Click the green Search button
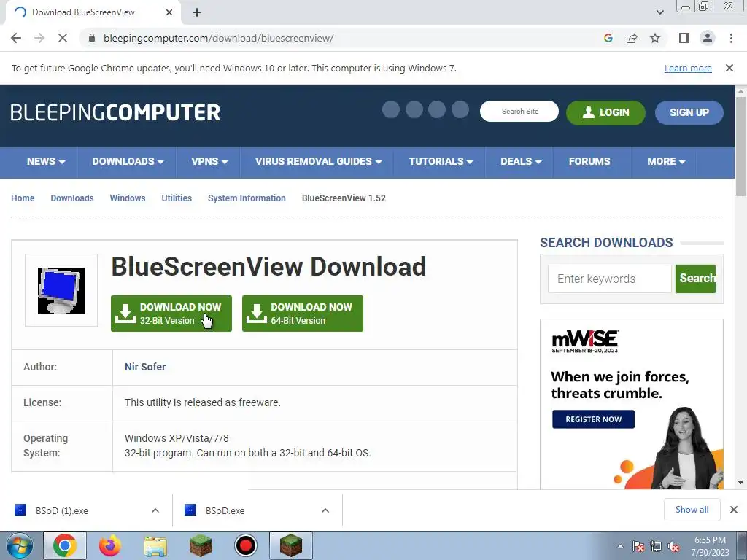Image resolution: width=747 pixels, height=560 pixels. [695, 279]
